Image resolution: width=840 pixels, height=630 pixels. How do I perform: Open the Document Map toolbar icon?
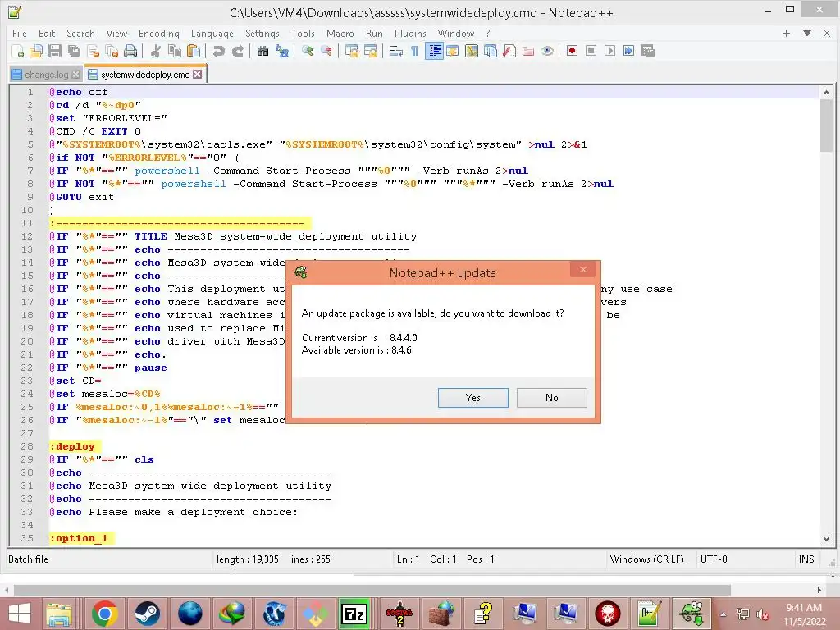pos(472,51)
